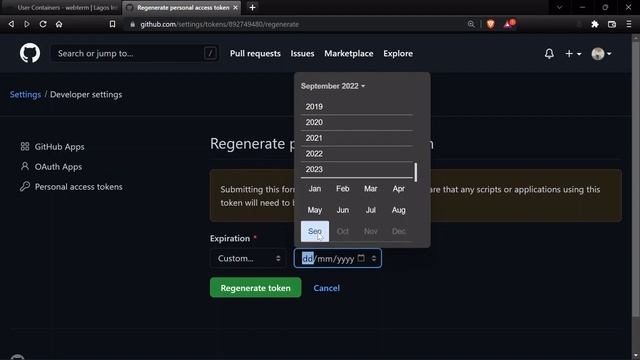Click the zoom magnifier in address bar
This screenshot has height=360, width=640.
coord(471,24)
